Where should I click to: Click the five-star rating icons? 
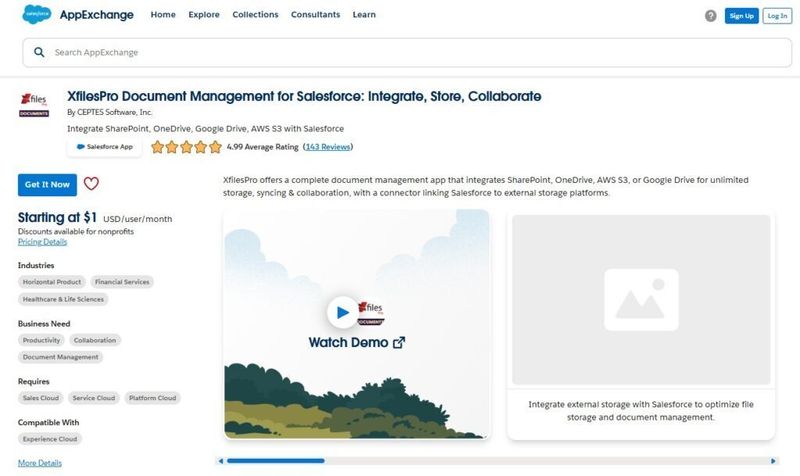coord(186,147)
